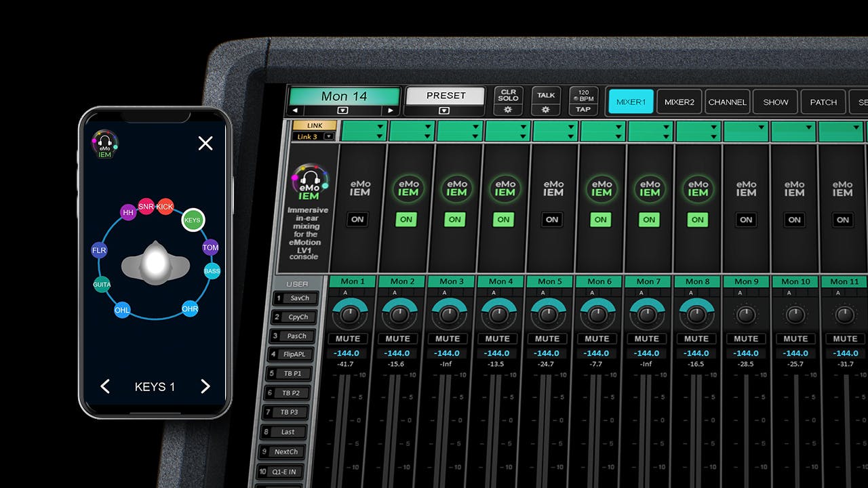The height and width of the screenshot is (488, 868).
Task: Tap the eMo IEM logo on the phone
Action: 104,144
